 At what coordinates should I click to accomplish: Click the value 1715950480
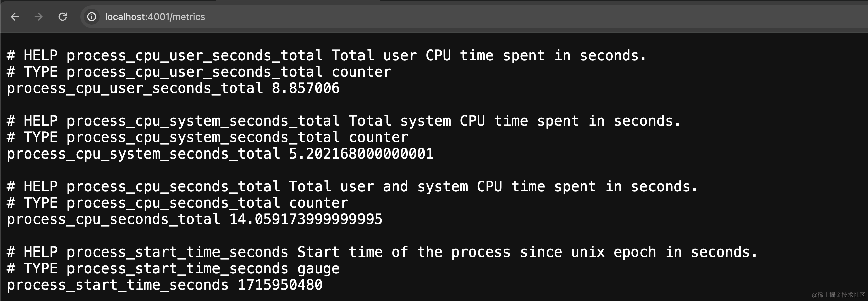(x=280, y=285)
